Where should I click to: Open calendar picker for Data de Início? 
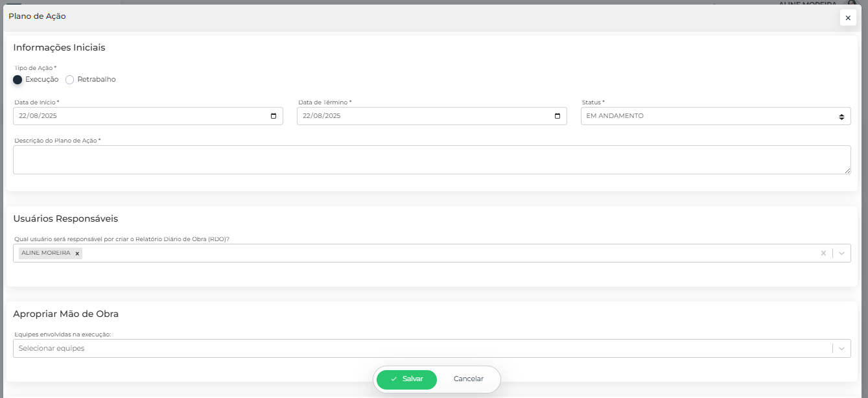coord(274,116)
